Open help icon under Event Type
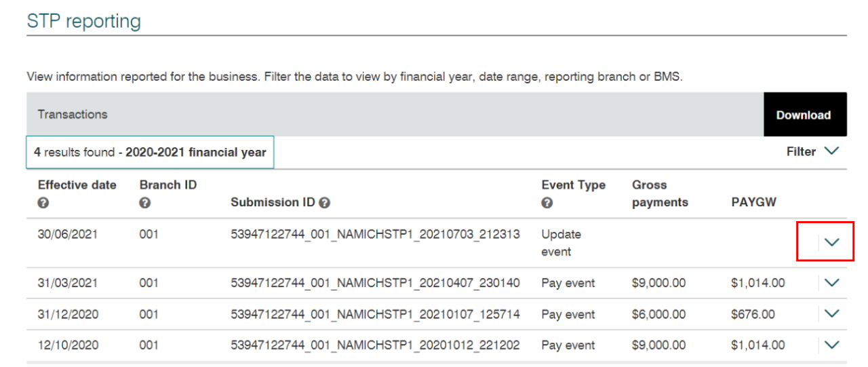This screenshot has width=868, height=367. 547,203
